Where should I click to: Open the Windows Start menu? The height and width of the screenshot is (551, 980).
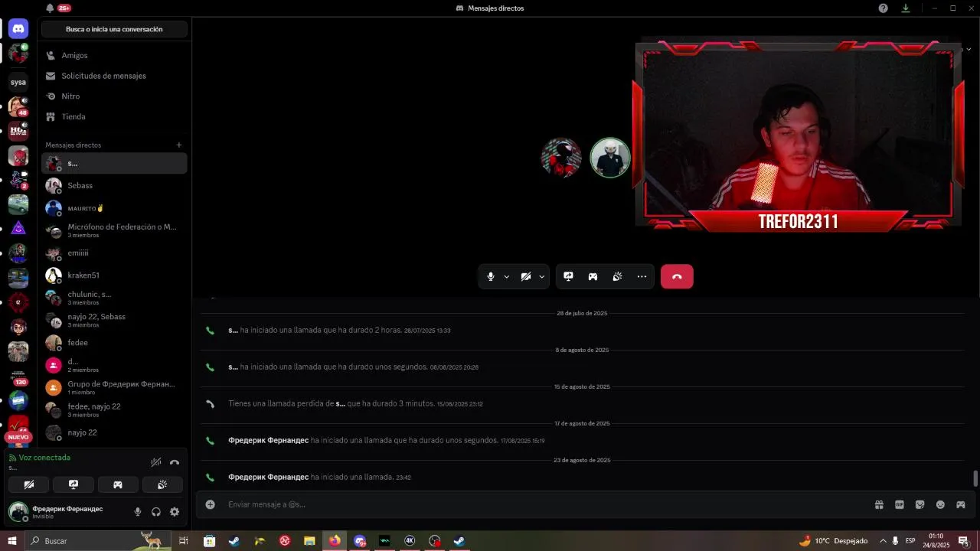tap(12, 541)
